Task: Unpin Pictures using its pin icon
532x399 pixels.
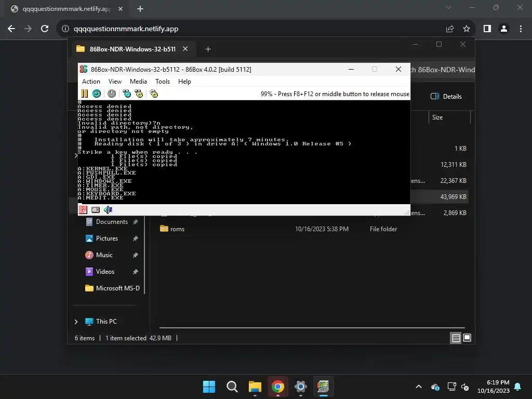Action: pyautogui.click(x=136, y=238)
